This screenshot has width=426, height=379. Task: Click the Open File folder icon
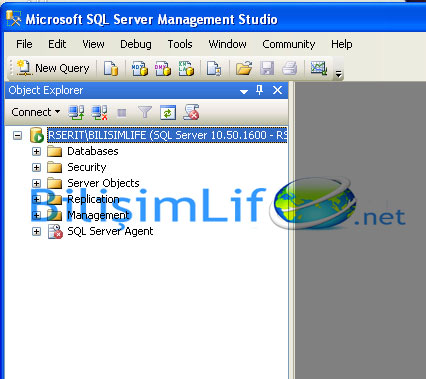click(244, 68)
